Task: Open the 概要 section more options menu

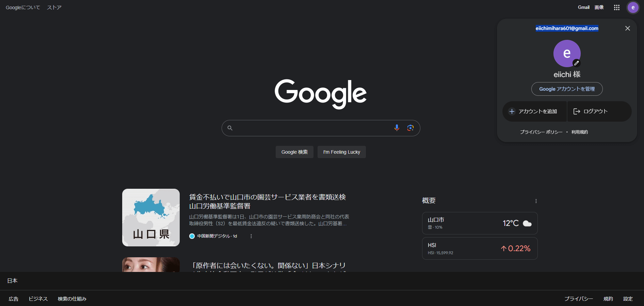Action: click(536, 201)
